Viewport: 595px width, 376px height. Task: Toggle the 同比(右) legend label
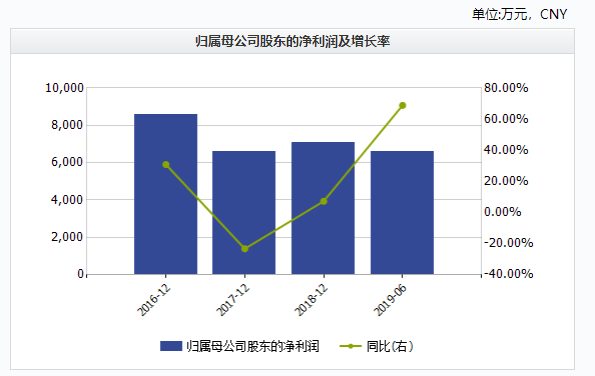pos(390,346)
